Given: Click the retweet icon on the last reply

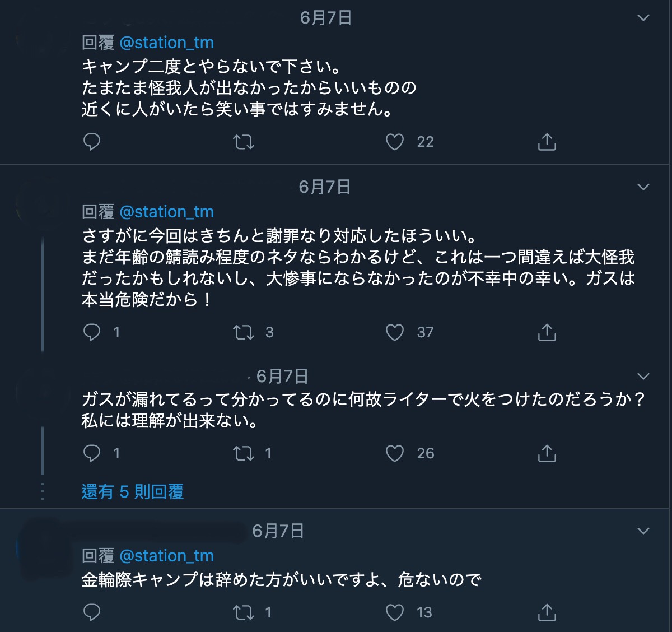Looking at the screenshot, I should (x=244, y=612).
